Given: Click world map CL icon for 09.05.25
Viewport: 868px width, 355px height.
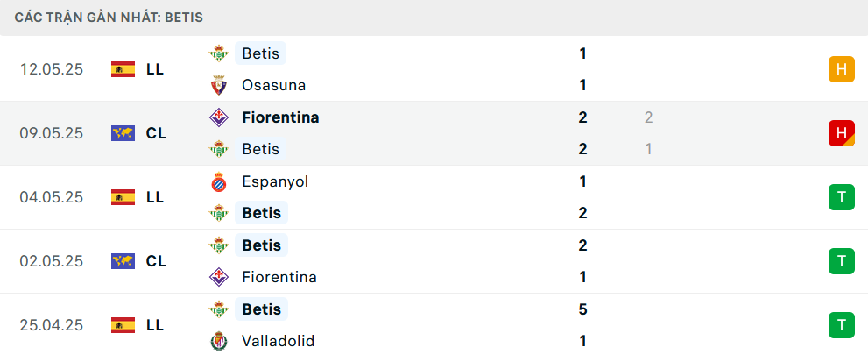Looking at the screenshot, I should coord(123,133).
